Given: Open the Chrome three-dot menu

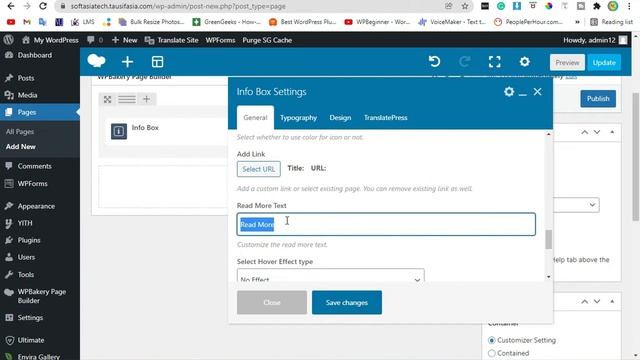Looking at the screenshot, I should 629,6.
